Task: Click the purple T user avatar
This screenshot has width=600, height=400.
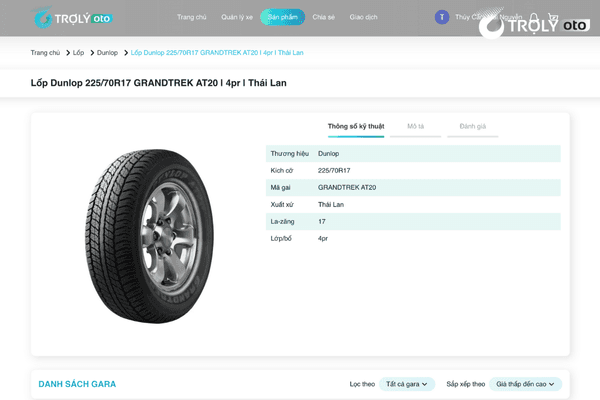Action: [442, 17]
